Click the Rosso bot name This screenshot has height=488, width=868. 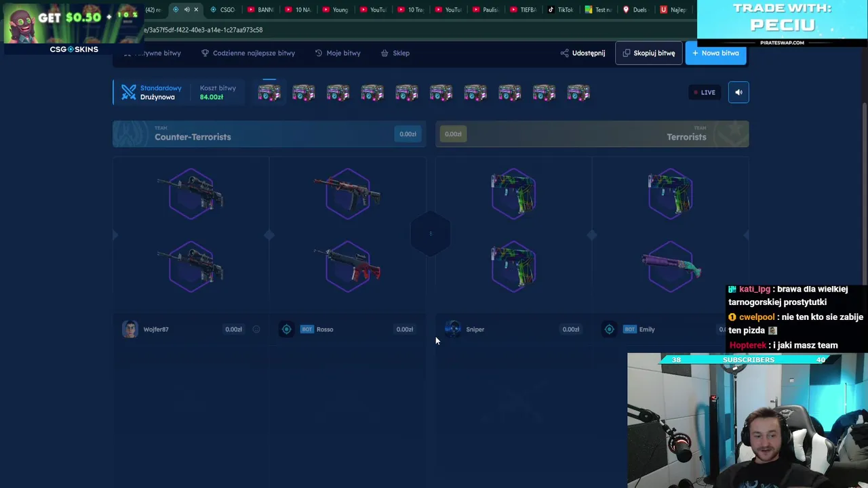tap(325, 329)
